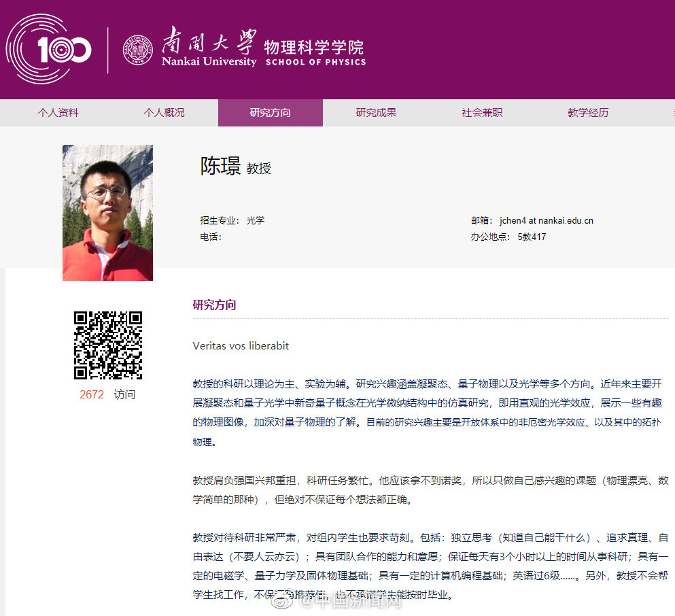Click the title 教授 beside the name
Screen dimensions: 675x616
pos(259,169)
